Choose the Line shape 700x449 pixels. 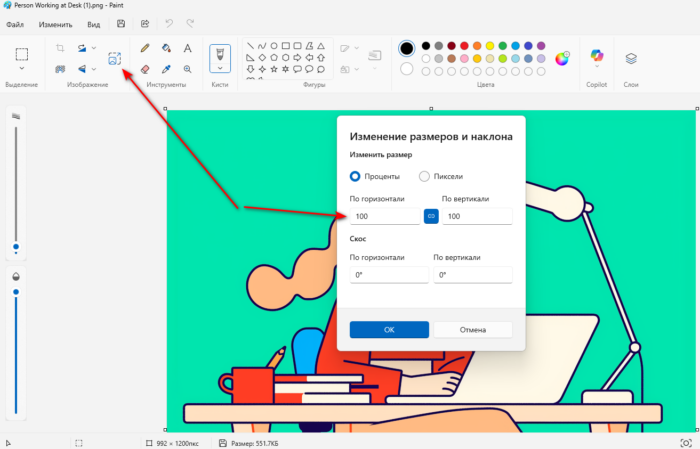(x=250, y=46)
